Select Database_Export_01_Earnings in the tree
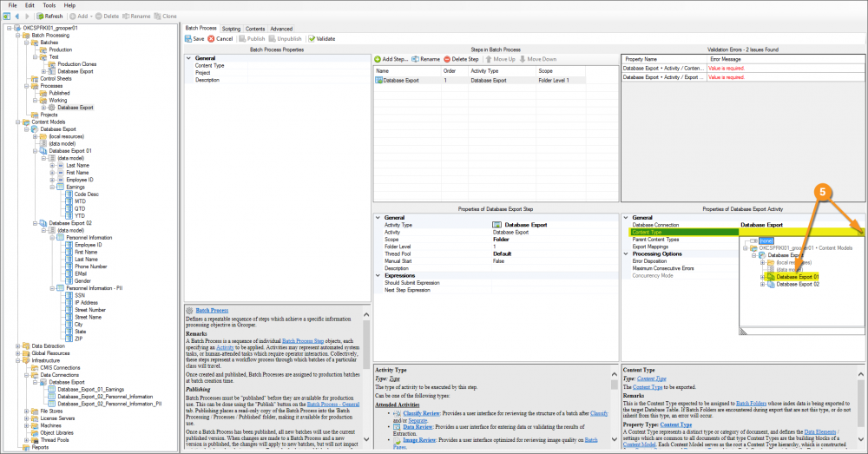The height and width of the screenshot is (454, 868). coord(92,390)
